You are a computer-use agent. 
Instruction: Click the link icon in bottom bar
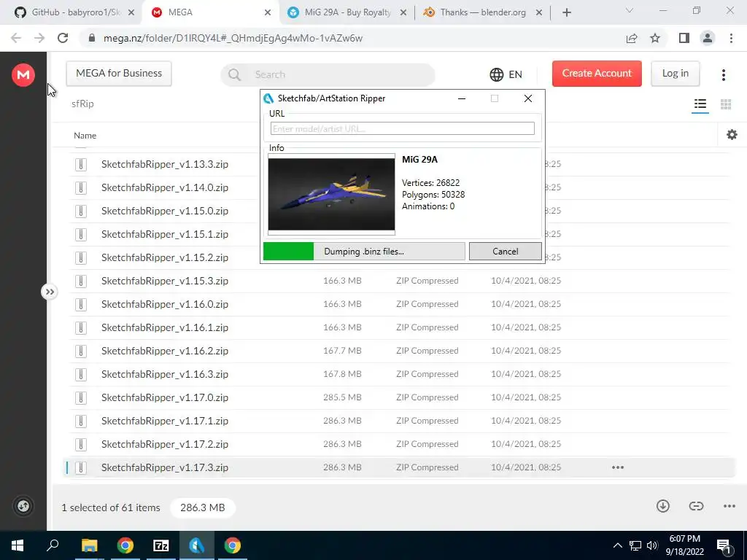click(696, 506)
